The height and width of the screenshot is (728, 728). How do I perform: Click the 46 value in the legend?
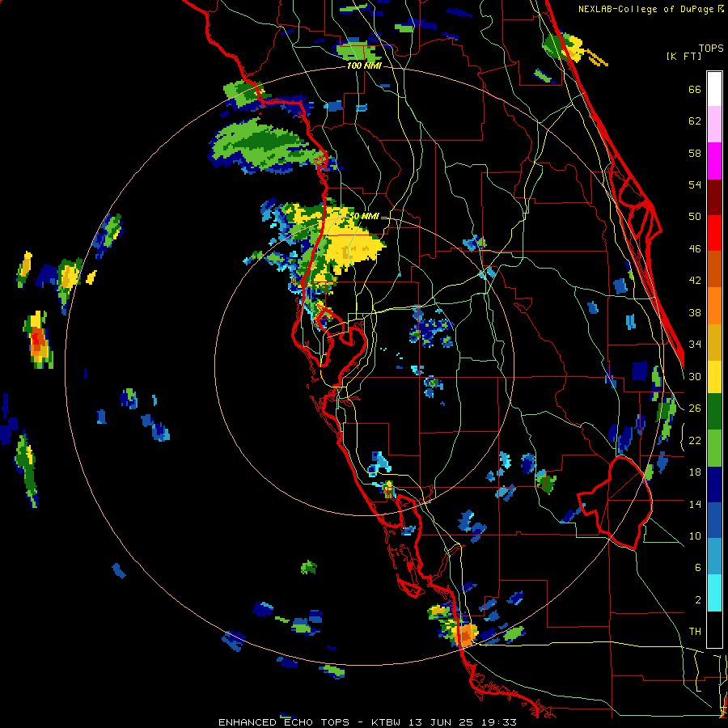(x=695, y=249)
